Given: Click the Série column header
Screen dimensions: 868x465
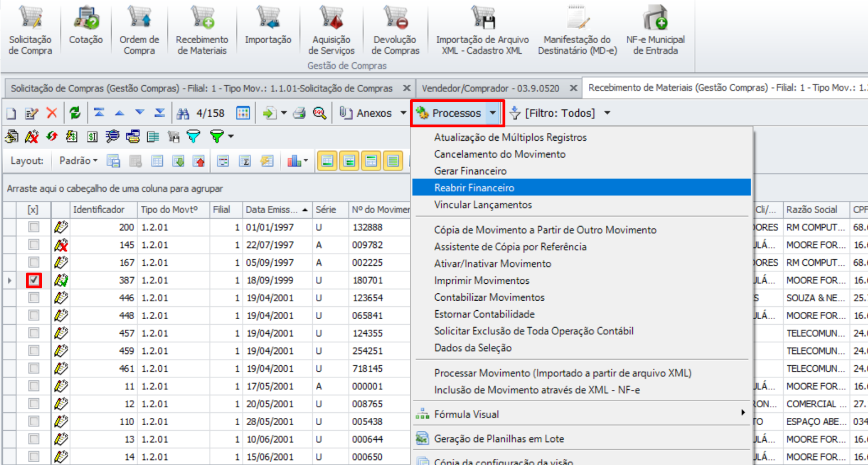Looking at the screenshot, I should [x=330, y=210].
